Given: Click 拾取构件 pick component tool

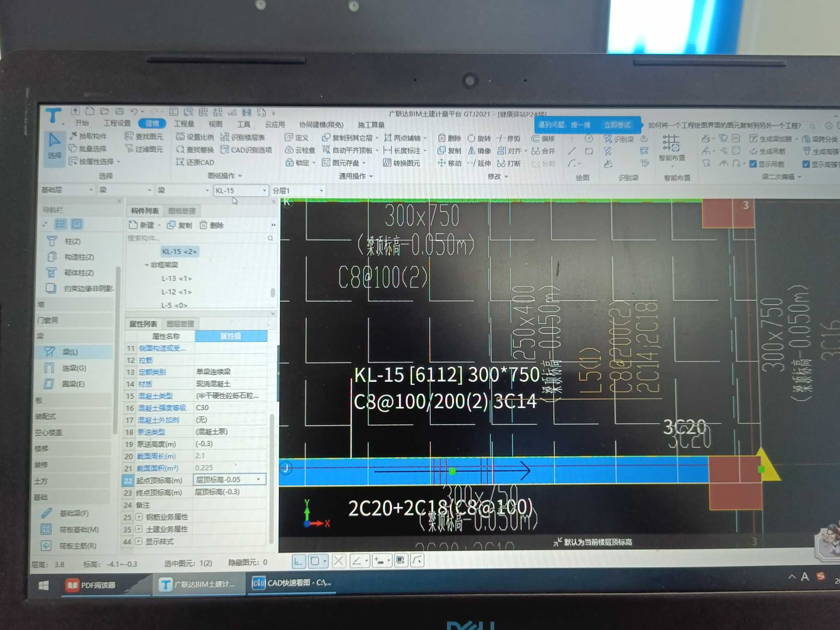Looking at the screenshot, I should (88, 136).
